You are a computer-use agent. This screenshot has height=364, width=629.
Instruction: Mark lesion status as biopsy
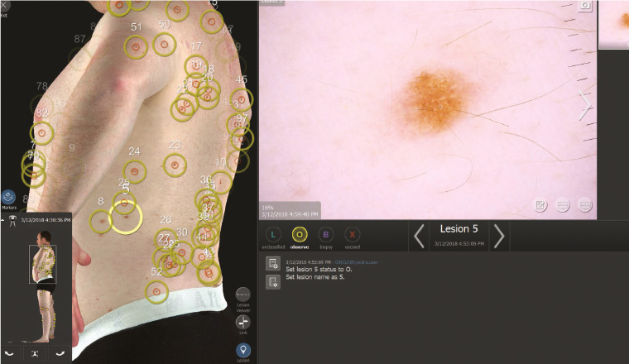[325, 236]
